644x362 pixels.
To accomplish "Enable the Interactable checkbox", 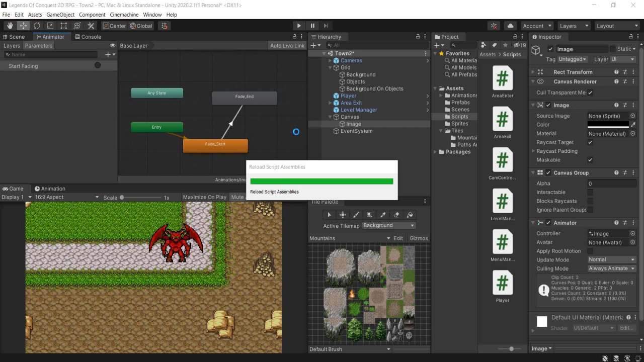I will 590,192.
